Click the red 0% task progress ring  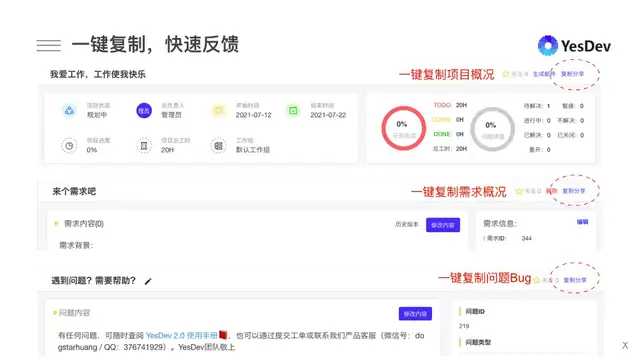click(403, 129)
